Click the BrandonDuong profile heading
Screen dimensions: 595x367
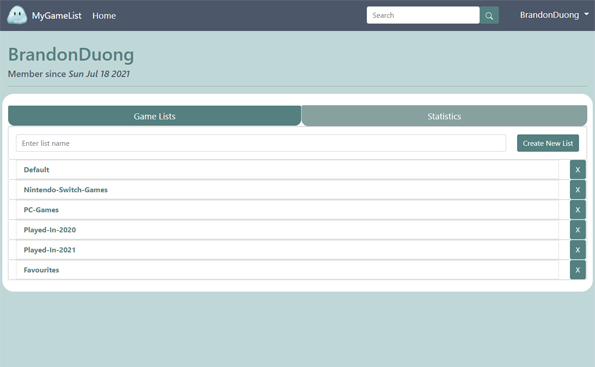coord(71,55)
